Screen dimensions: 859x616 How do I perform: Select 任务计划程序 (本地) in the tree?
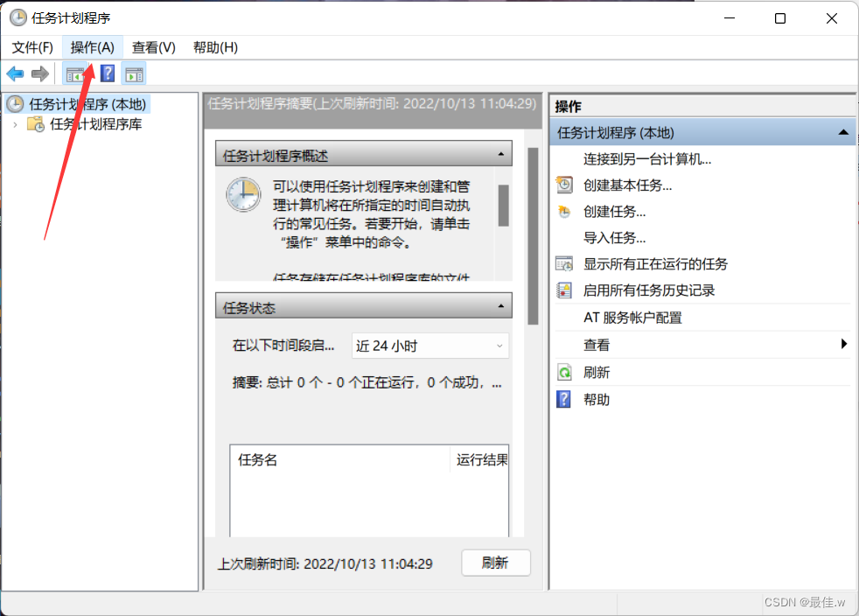[87, 104]
